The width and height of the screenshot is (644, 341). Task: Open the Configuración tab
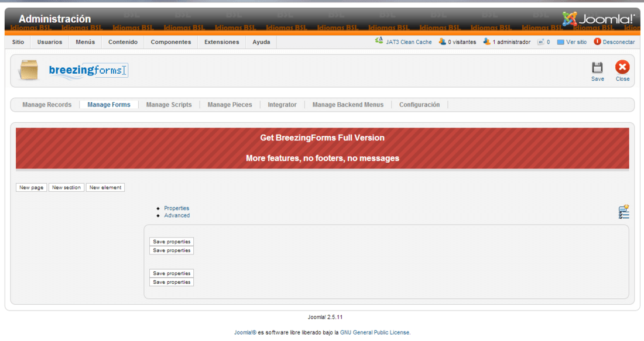tap(419, 105)
